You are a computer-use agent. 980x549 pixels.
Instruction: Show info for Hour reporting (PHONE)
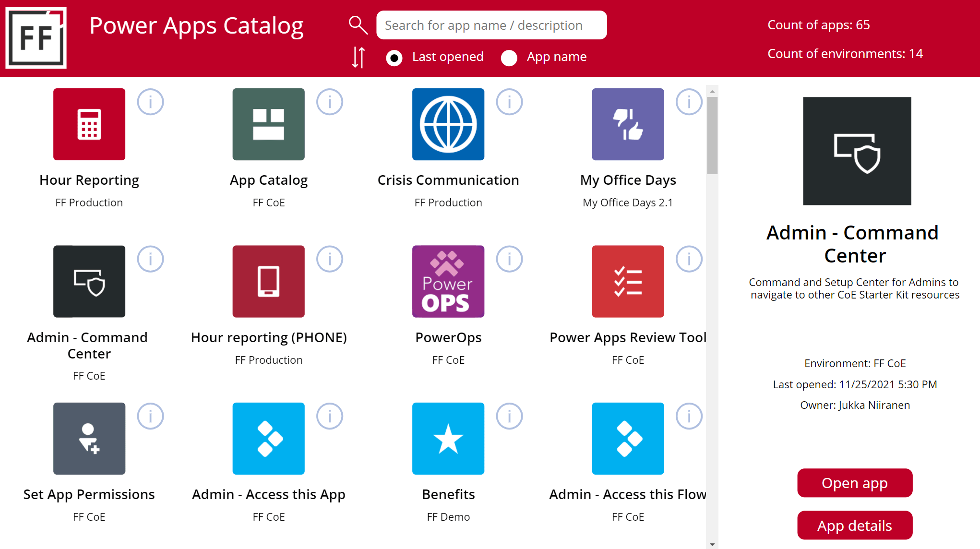pos(330,259)
